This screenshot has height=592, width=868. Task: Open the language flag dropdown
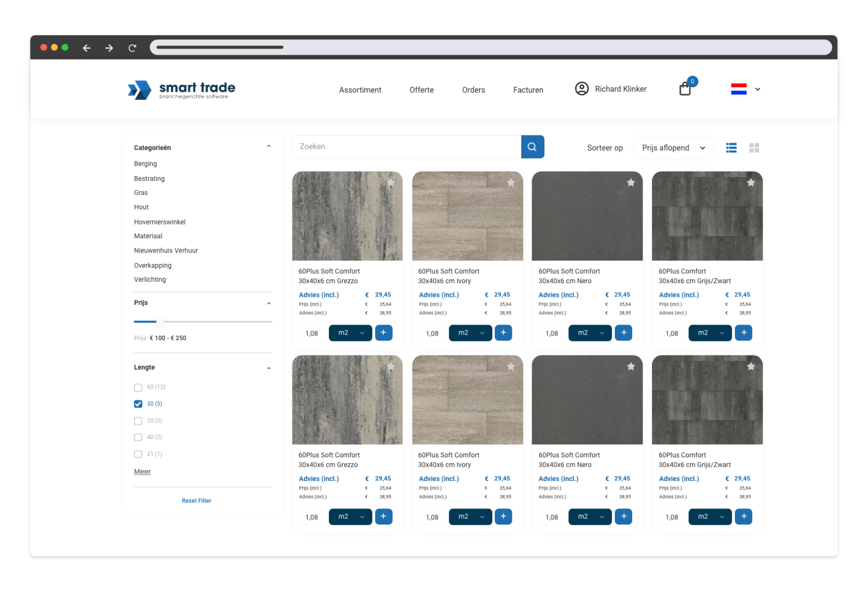point(745,89)
